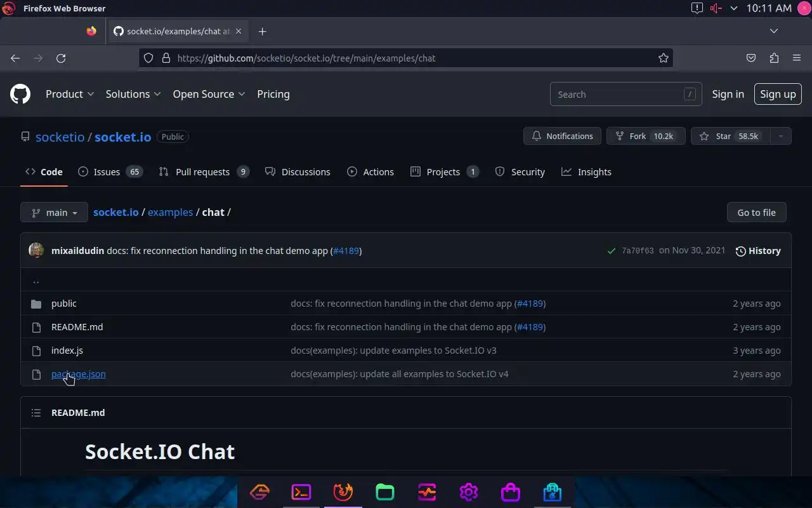Click the Sign up button
Screen dimensions: 812x508
coord(778,94)
